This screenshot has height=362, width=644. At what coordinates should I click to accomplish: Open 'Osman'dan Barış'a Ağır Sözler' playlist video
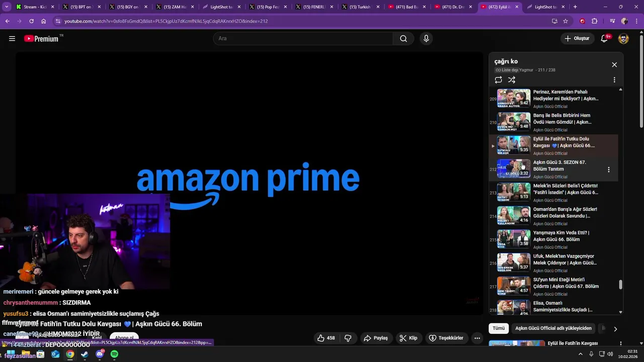click(x=553, y=216)
